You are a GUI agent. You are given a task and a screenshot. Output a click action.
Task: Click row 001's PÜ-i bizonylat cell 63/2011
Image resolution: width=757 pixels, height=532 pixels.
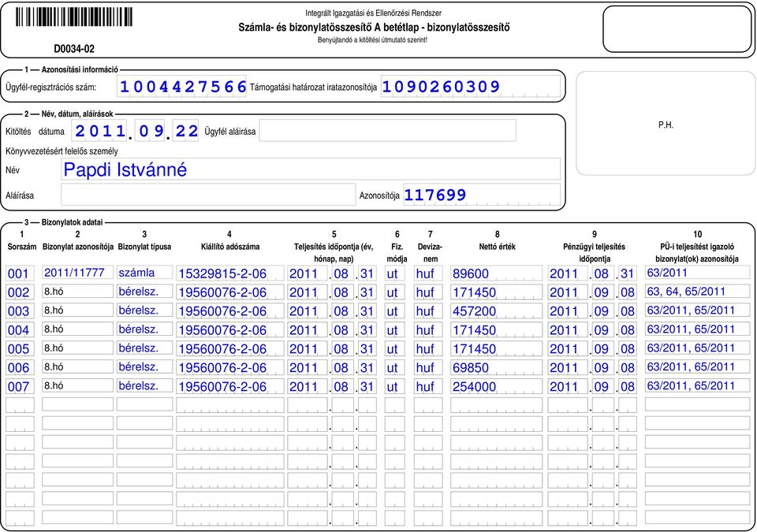click(697, 272)
